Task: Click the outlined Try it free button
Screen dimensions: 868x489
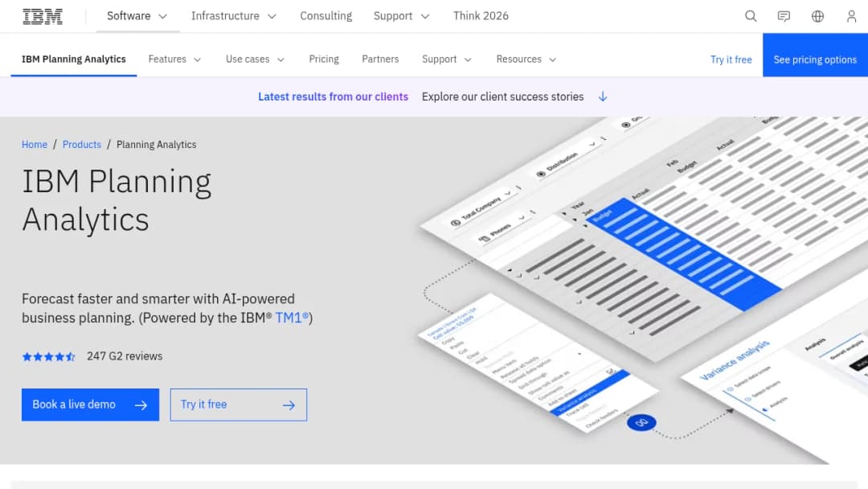Action: coord(239,405)
